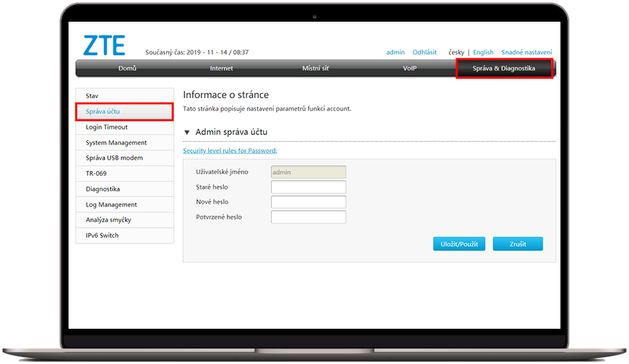Open the Domů tab

pyautogui.click(x=128, y=68)
